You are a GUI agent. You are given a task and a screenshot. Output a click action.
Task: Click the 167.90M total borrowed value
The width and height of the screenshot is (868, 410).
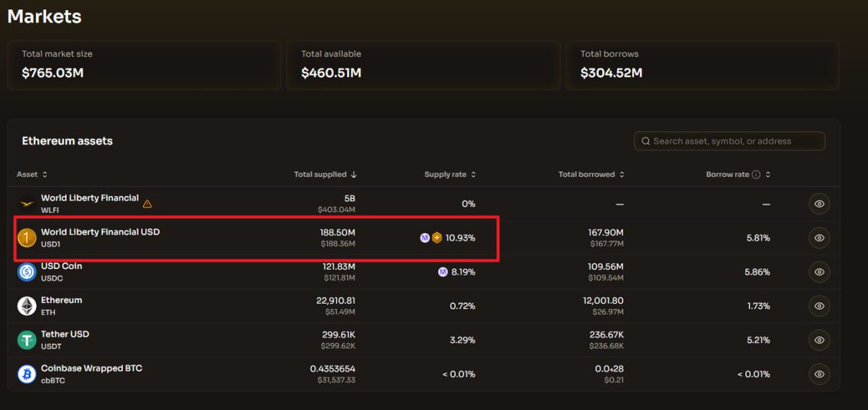tap(606, 232)
